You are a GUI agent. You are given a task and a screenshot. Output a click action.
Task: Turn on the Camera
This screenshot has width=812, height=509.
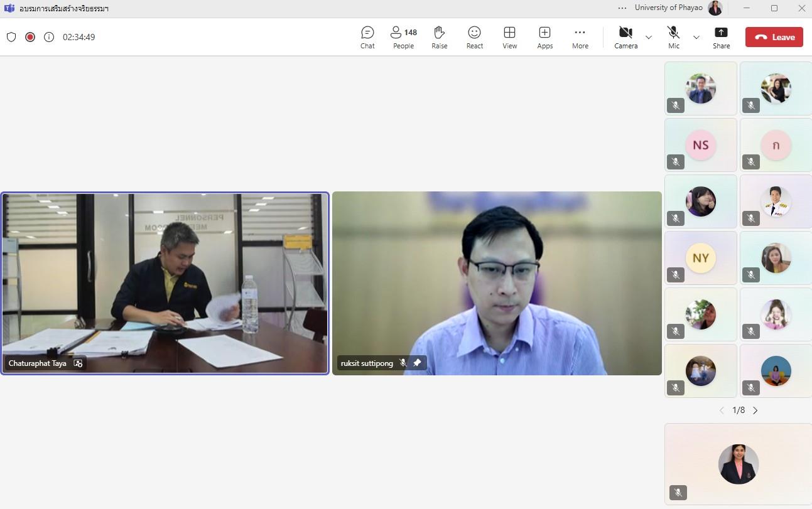[625, 37]
